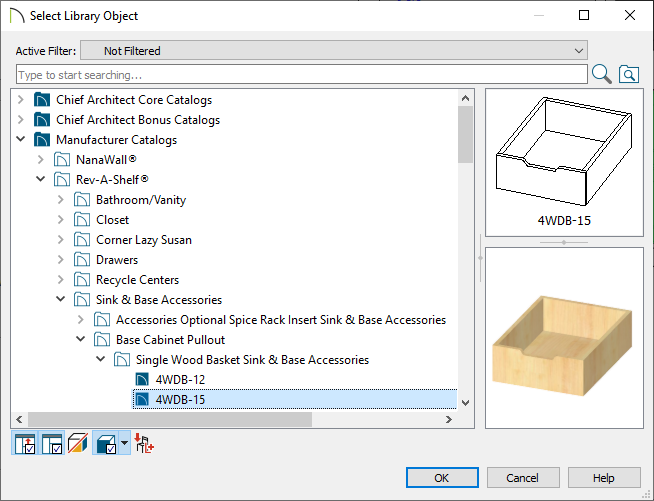Click the Chief Architect Core Catalogs icon
The image size is (654, 501).
click(x=42, y=100)
